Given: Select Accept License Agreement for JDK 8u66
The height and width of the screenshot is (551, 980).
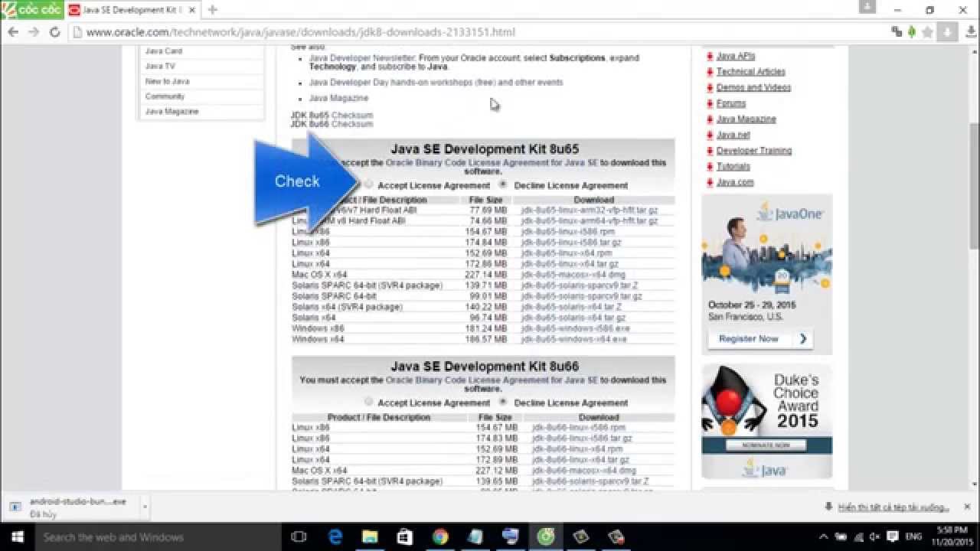Looking at the screenshot, I should point(368,402).
